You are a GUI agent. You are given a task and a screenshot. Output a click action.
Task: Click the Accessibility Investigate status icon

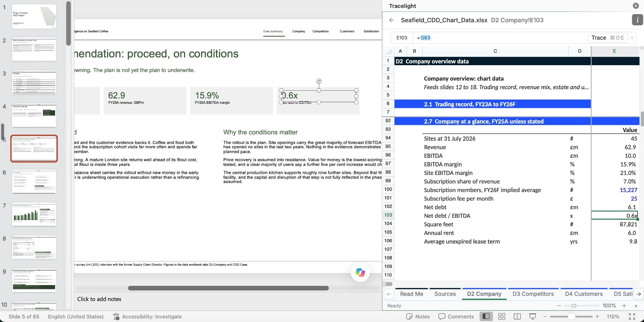(x=116, y=317)
